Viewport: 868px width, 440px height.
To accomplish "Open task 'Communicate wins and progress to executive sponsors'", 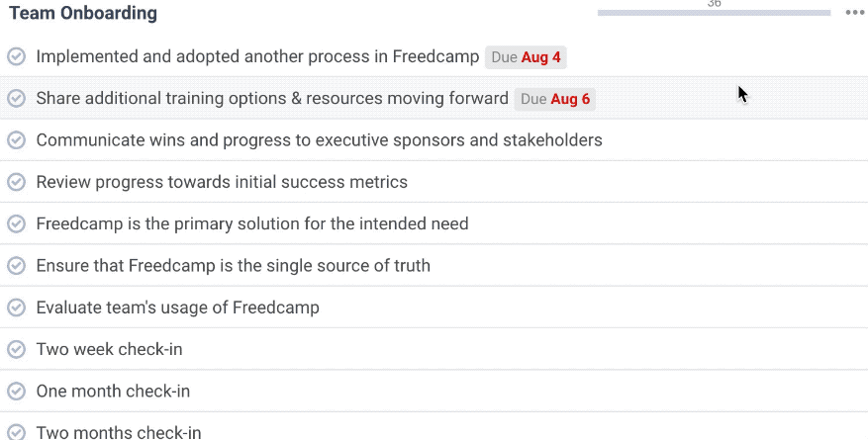I will pos(319,140).
